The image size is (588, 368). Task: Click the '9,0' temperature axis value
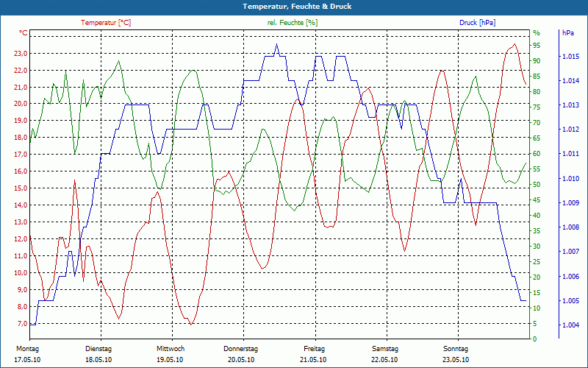(22, 289)
